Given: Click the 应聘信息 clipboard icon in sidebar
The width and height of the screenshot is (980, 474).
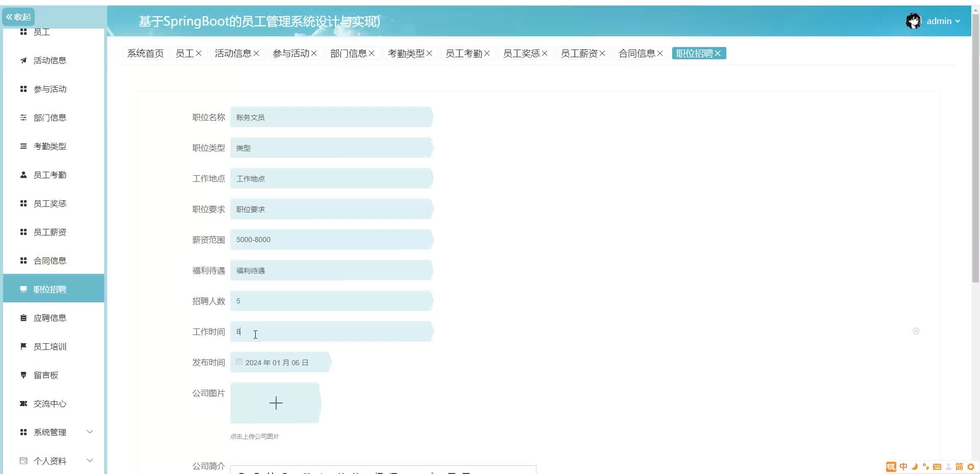Looking at the screenshot, I should (23, 318).
